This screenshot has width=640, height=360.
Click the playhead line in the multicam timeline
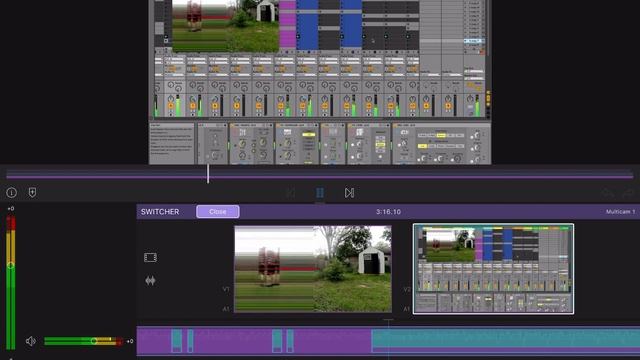point(388,339)
